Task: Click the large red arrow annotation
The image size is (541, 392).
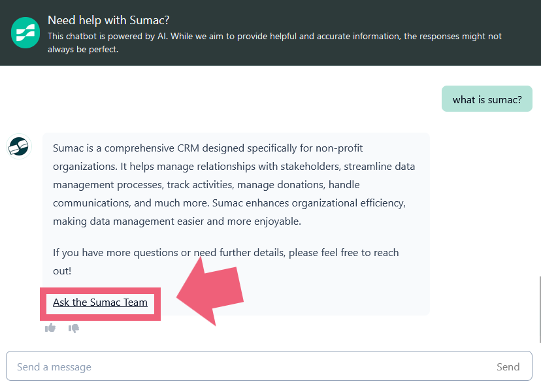Action: click(211, 291)
